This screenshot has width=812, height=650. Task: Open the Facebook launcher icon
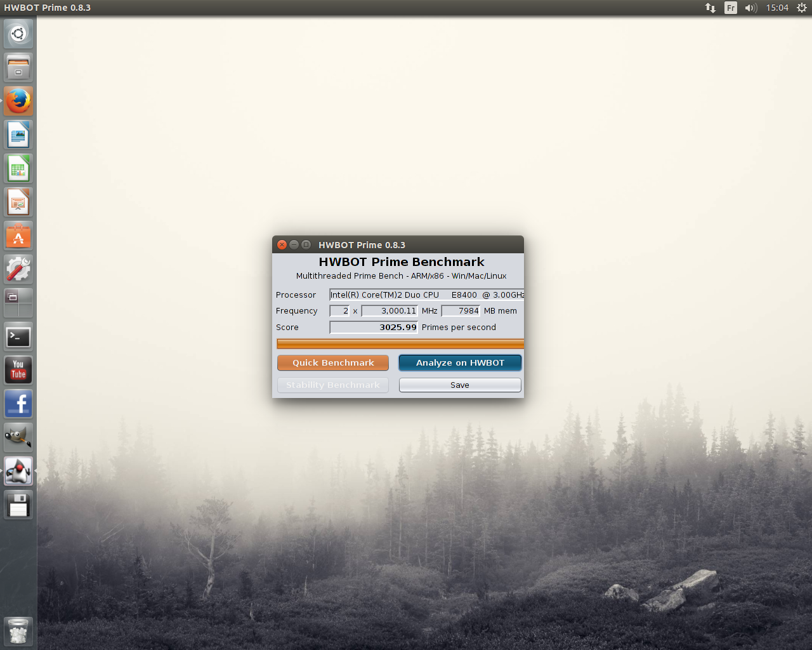tap(18, 404)
